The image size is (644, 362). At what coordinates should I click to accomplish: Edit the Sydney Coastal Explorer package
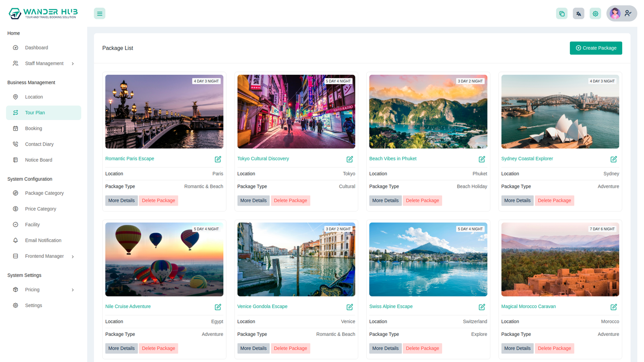613,159
